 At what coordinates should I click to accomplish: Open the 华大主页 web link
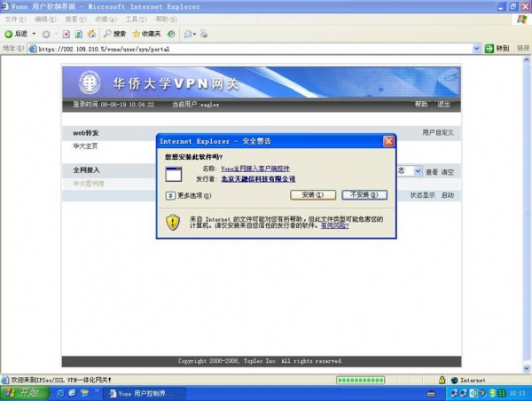coord(85,146)
